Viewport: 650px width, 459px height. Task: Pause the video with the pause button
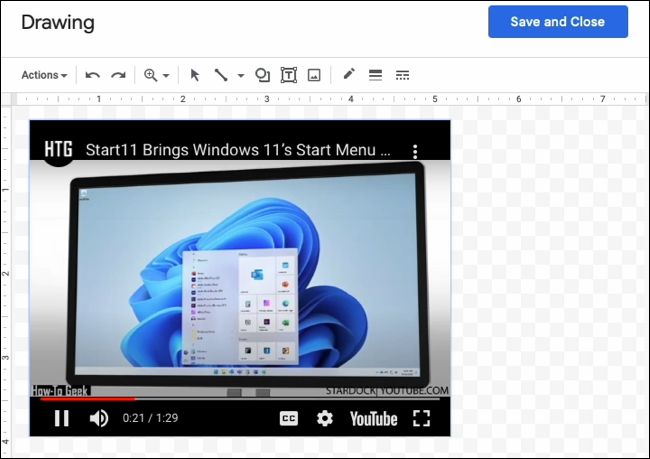pyautogui.click(x=62, y=419)
